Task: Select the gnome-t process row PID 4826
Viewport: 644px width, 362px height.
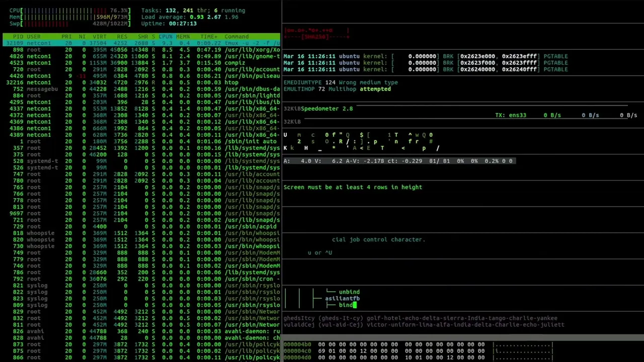Action: click(141, 56)
